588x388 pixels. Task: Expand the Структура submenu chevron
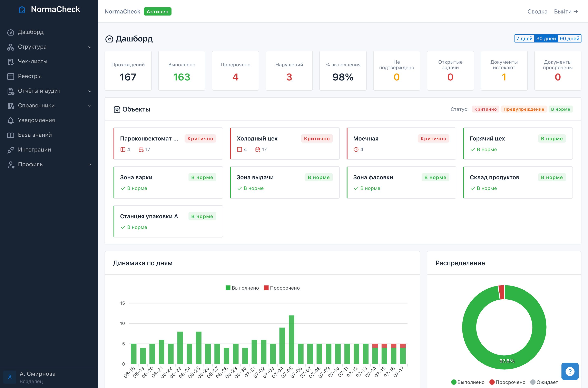click(x=90, y=47)
